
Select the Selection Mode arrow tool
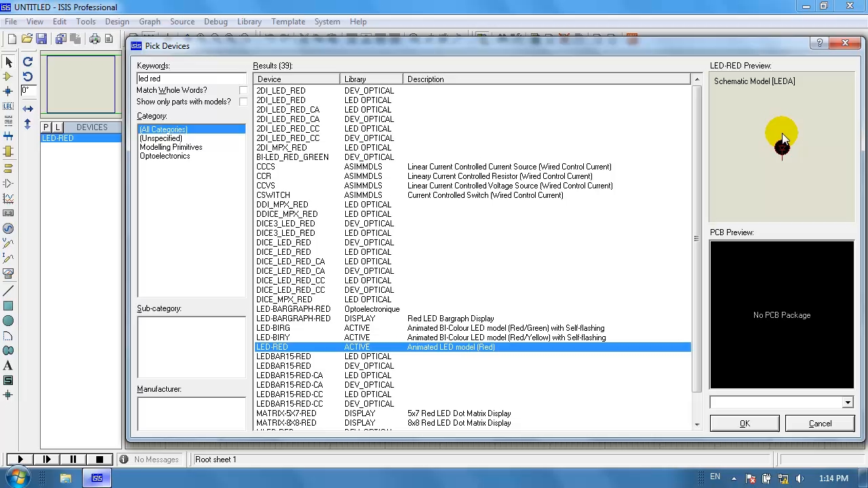point(8,62)
